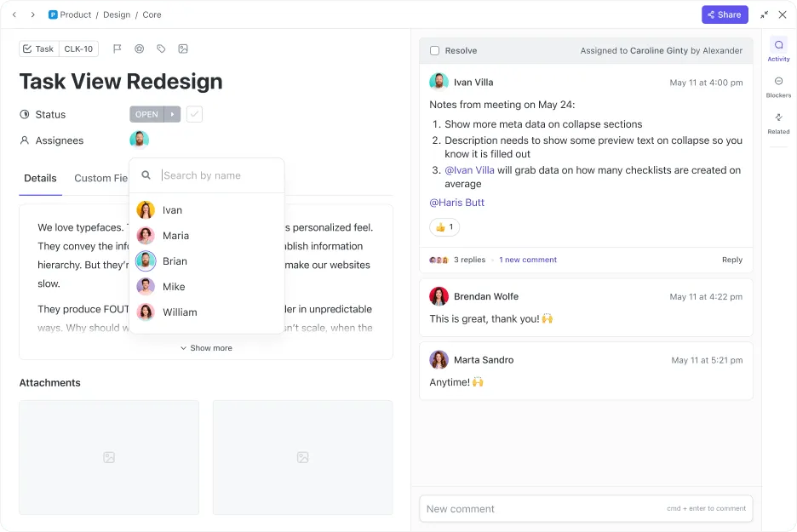Select William from the assignee list
The image size is (797, 532).
pos(206,312)
